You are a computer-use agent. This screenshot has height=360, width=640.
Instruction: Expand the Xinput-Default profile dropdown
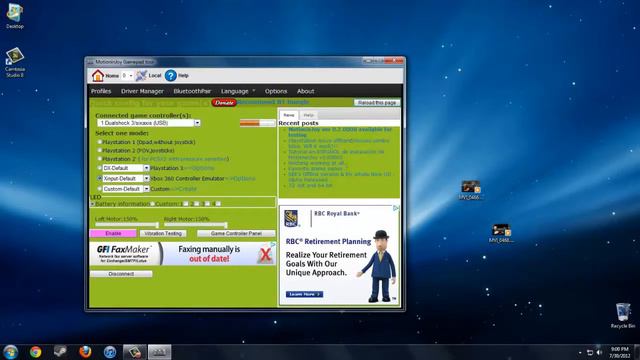(146, 178)
